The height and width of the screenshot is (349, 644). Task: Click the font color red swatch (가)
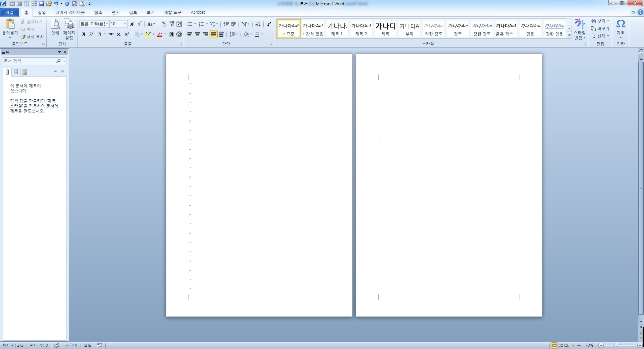pos(160,34)
